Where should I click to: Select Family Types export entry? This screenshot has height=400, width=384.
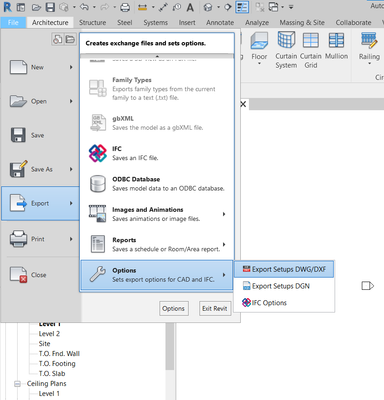point(157,89)
